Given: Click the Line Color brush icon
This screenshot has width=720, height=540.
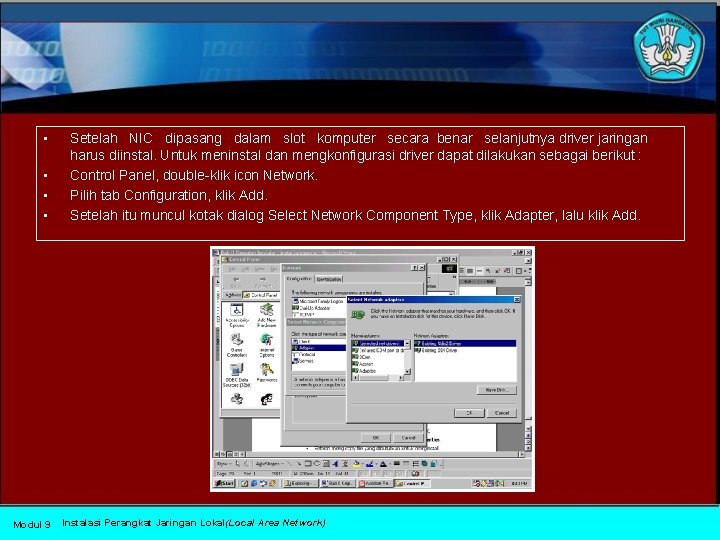Looking at the screenshot, I should coord(370,464).
